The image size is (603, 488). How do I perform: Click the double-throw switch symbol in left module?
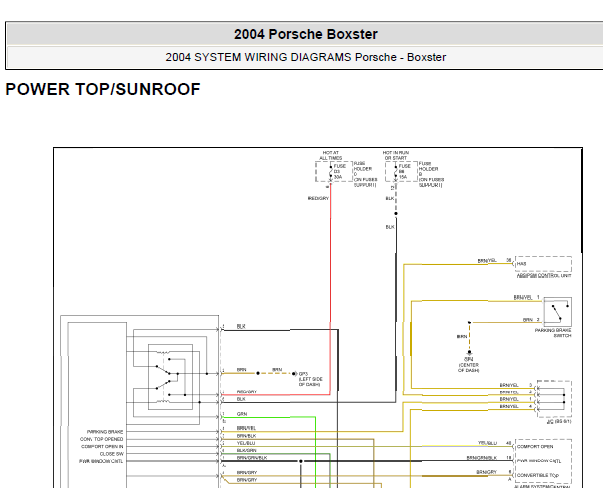click(170, 377)
